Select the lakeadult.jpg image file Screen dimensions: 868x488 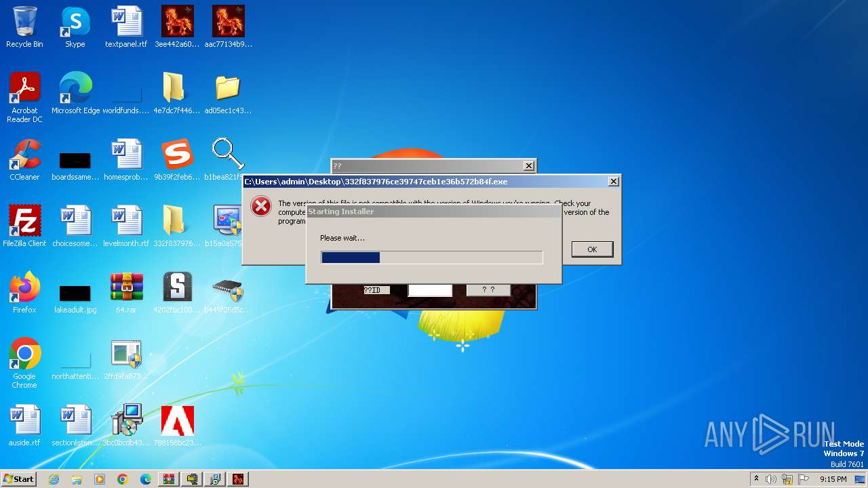[75, 293]
